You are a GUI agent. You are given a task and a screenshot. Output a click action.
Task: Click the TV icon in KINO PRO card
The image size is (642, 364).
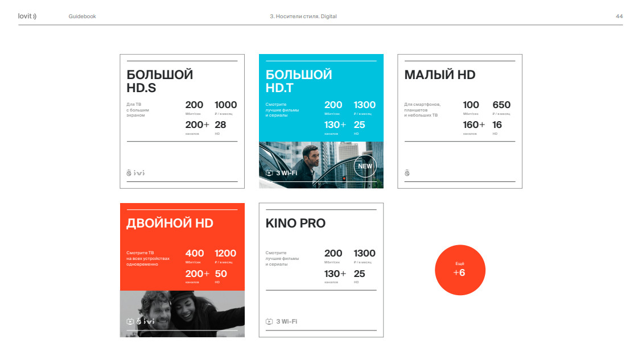[x=269, y=321]
